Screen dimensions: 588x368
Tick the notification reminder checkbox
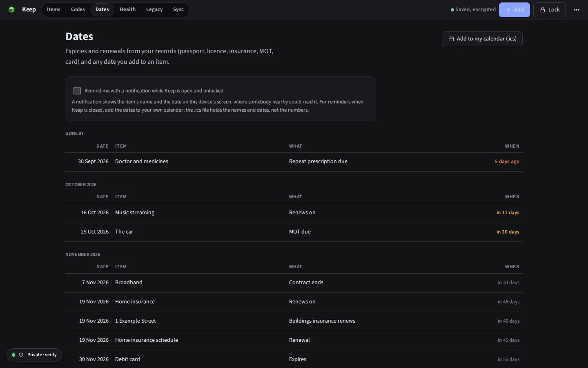tap(77, 91)
